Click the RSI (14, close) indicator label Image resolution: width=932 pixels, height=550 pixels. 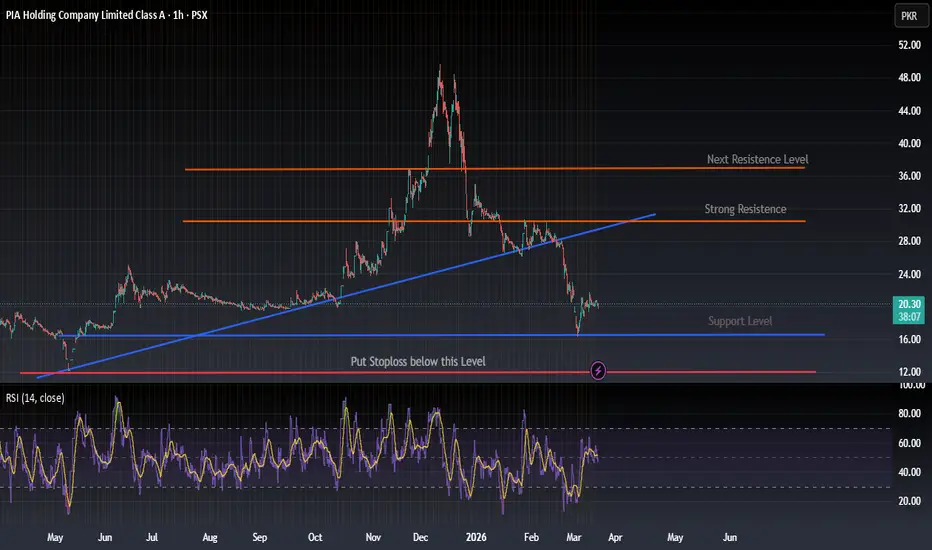point(35,398)
